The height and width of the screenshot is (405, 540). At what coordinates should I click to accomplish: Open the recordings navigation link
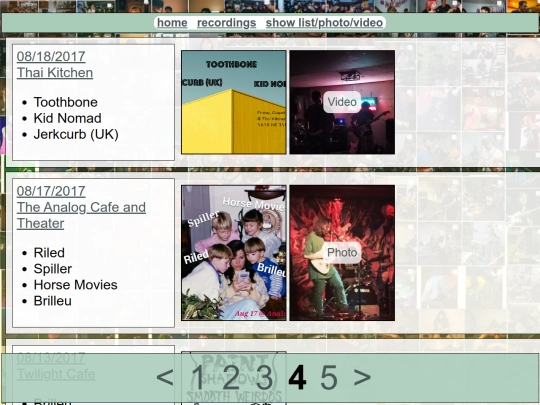point(226,23)
